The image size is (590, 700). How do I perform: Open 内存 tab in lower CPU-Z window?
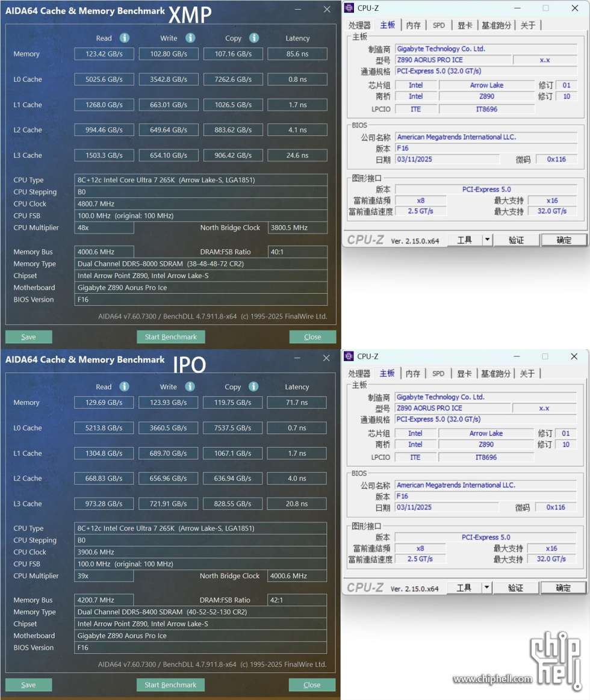click(413, 374)
